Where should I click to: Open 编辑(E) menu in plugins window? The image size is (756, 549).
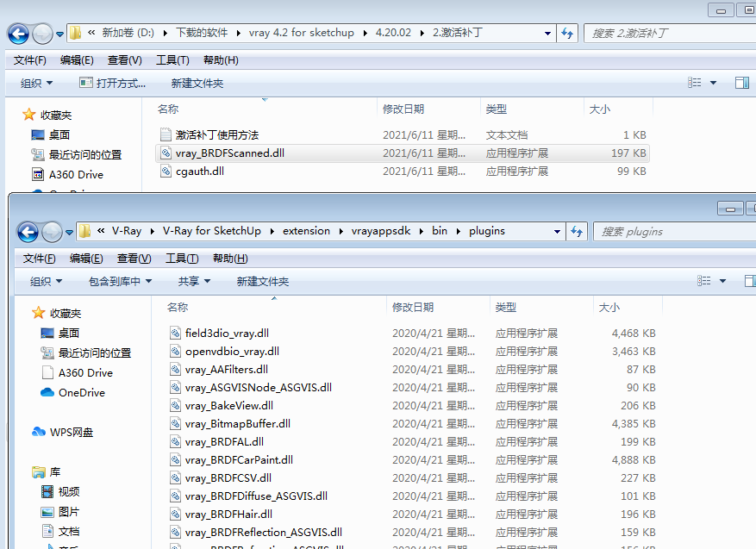click(x=86, y=259)
